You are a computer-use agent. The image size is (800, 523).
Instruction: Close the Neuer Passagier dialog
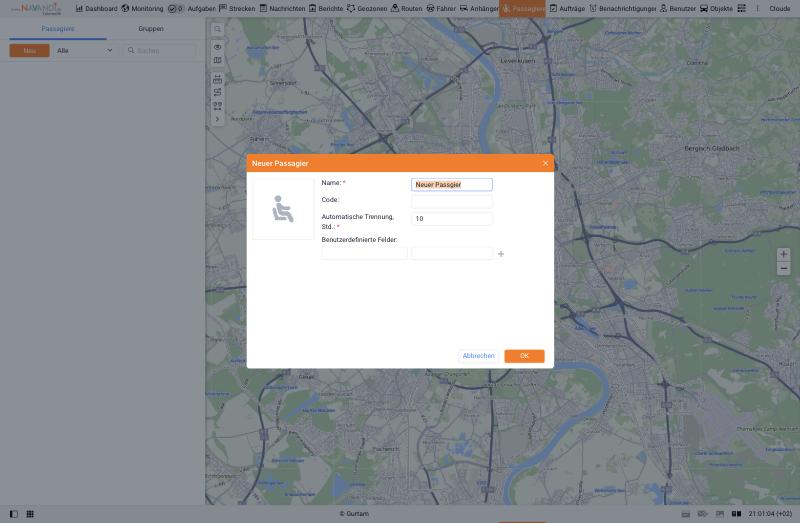545,163
